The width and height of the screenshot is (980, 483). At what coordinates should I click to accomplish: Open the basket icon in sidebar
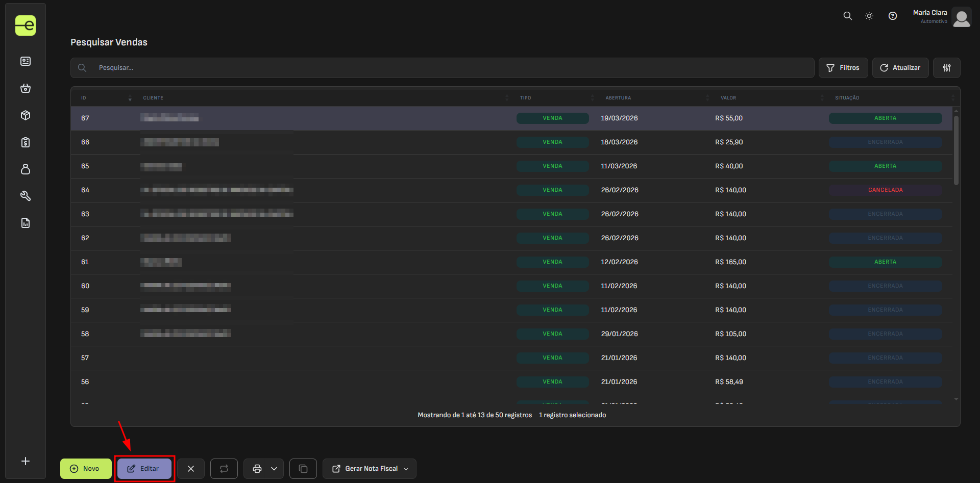tap(26, 88)
